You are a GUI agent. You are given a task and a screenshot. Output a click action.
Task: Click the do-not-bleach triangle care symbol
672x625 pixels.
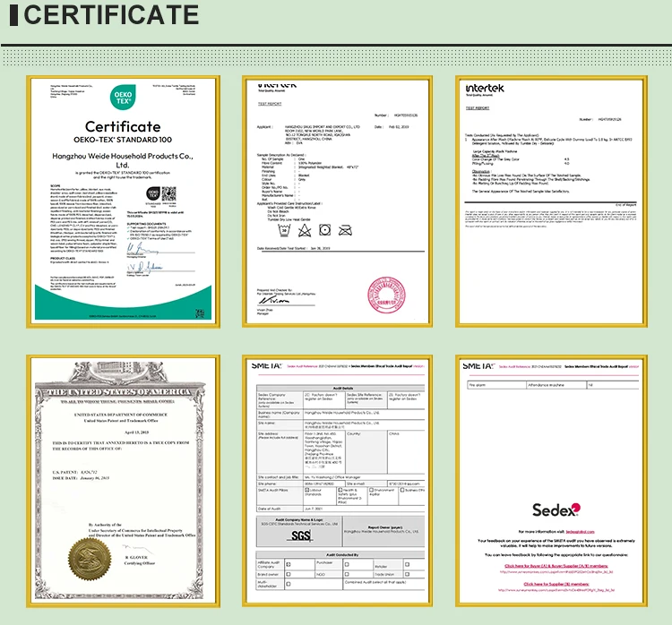(x=305, y=230)
